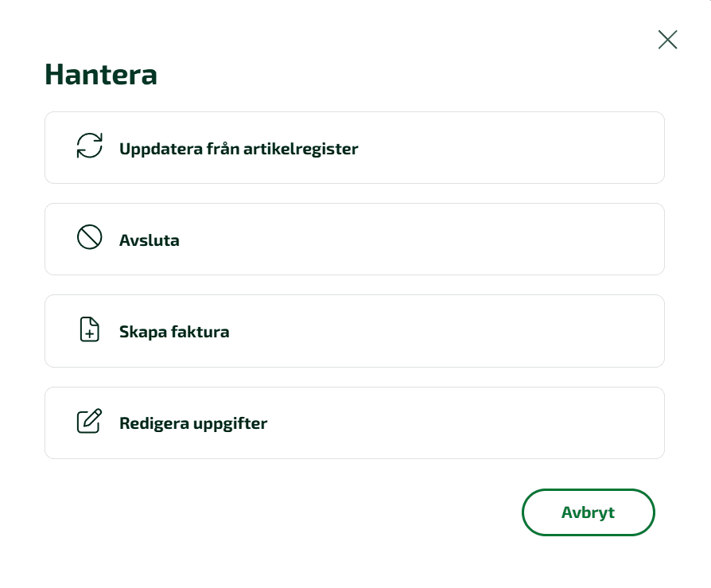Click the circular refresh icon beside Uppdatera
This screenshot has width=711, height=588.
tap(88, 146)
